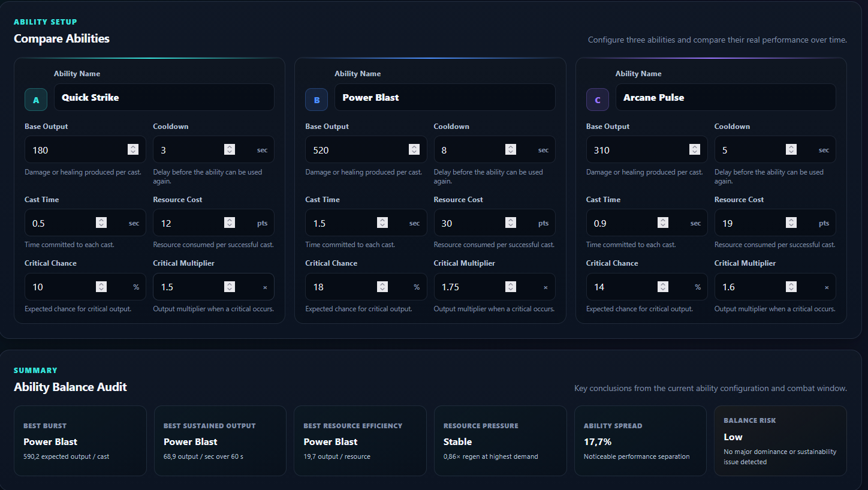Image resolution: width=868 pixels, height=490 pixels.
Task: Select the Power Blast ability name field
Action: [445, 97]
